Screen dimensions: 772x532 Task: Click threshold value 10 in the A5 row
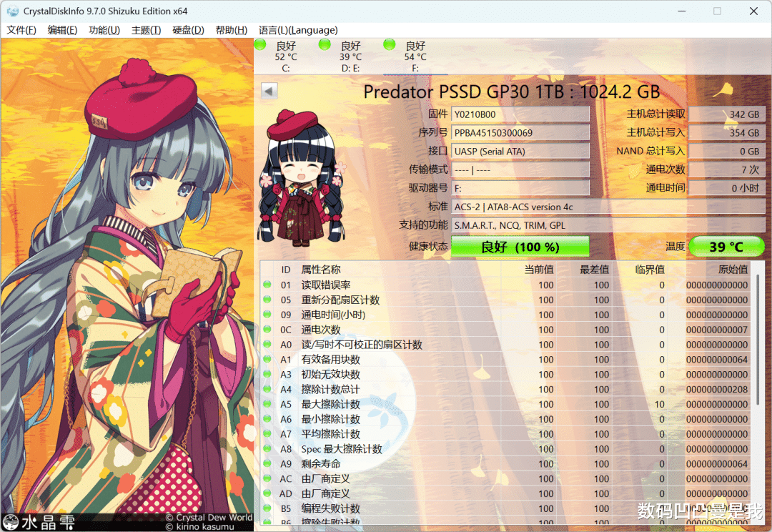[x=659, y=405]
